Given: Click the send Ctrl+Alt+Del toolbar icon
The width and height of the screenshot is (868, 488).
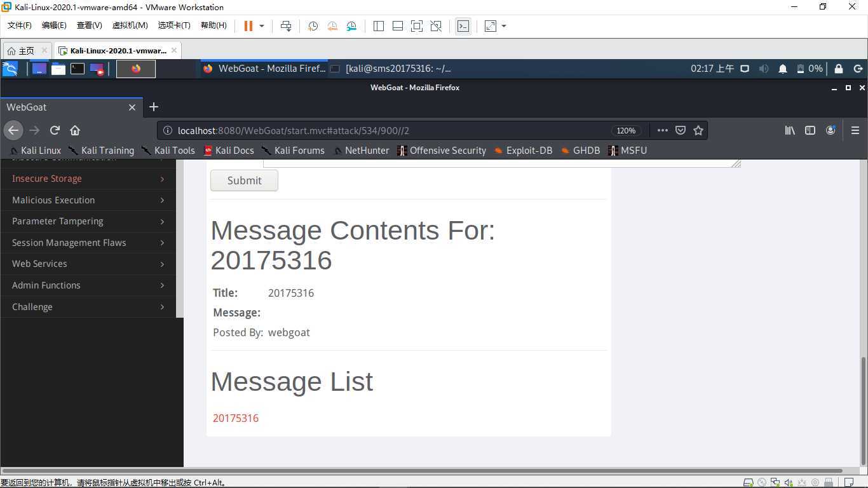Looking at the screenshot, I should click(x=286, y=26).
